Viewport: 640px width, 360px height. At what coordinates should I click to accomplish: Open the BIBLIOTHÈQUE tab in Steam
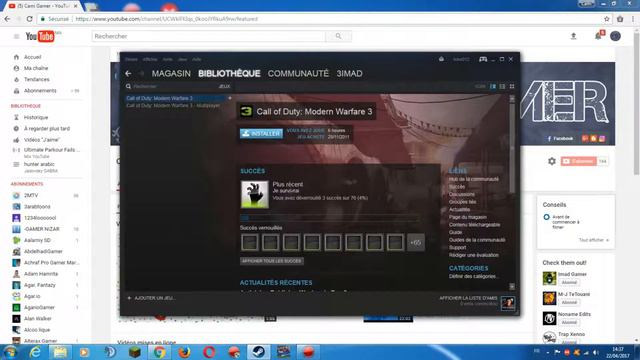tap(229, 73)
